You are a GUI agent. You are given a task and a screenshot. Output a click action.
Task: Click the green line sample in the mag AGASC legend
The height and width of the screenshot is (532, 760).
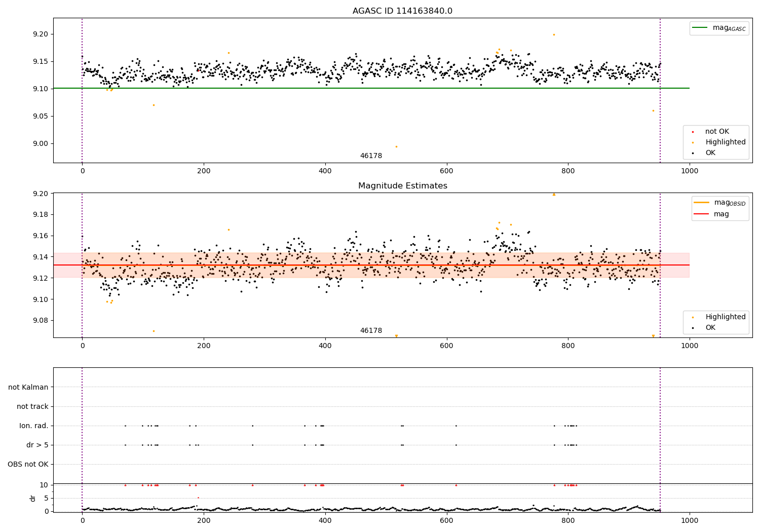tap(700, 28)
